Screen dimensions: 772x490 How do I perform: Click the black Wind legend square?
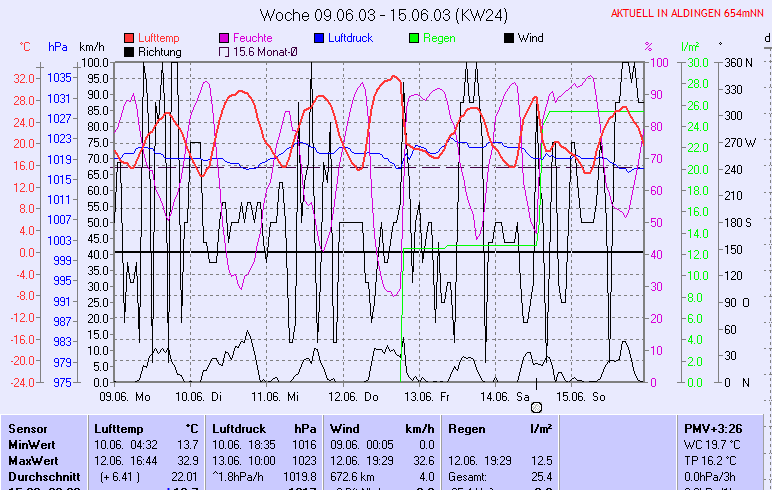click(509, 38)
